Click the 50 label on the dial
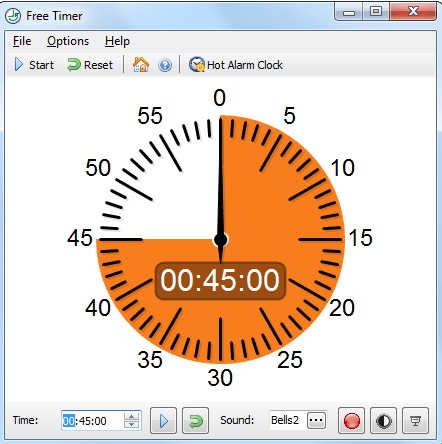Viewport: 442px width, 444px height. tap(98, 168)
